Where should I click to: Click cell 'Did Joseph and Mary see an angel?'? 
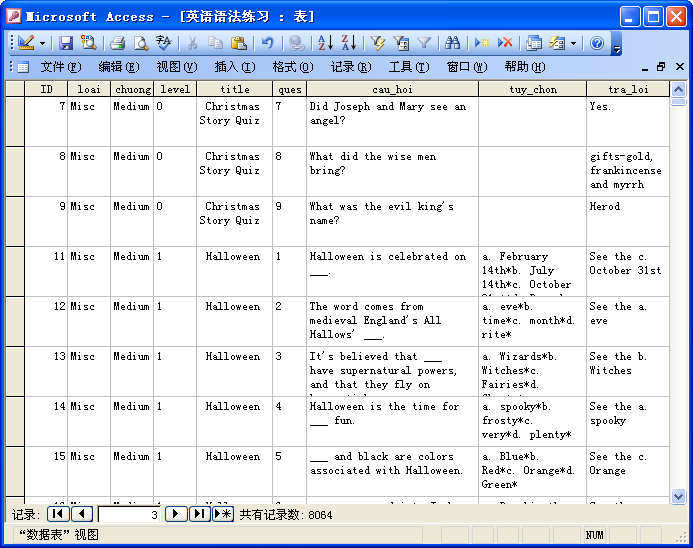392,122
